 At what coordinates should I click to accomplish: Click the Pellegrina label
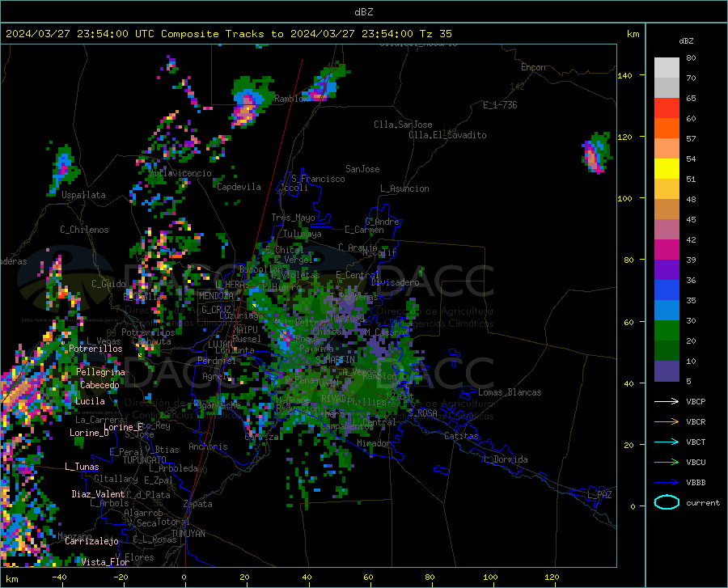coord(101,372)
